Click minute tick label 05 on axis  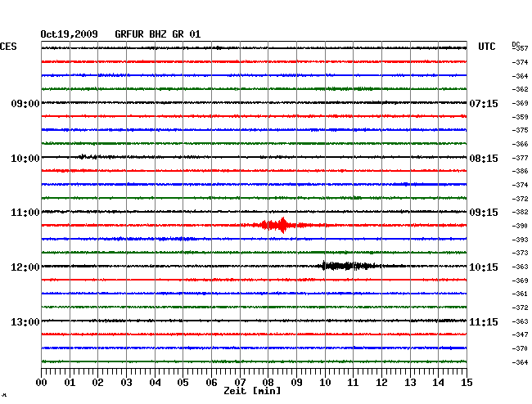click(x=183, y=383)
